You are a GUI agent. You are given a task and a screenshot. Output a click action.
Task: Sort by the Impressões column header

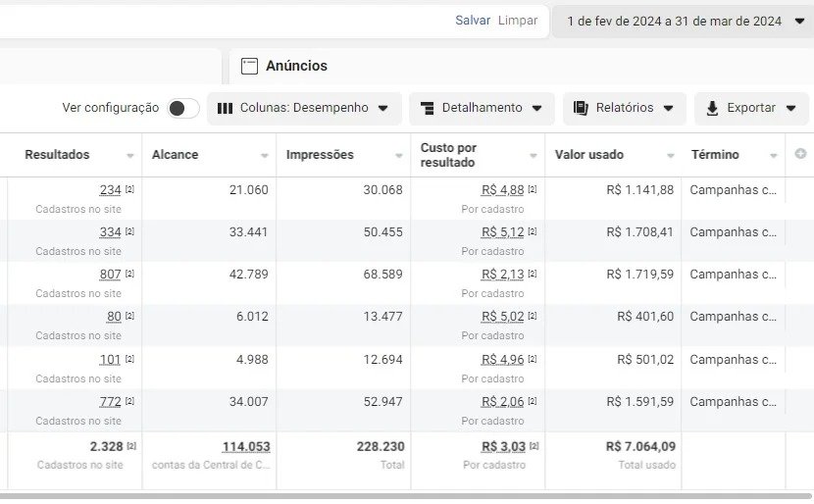coord(320,155)
